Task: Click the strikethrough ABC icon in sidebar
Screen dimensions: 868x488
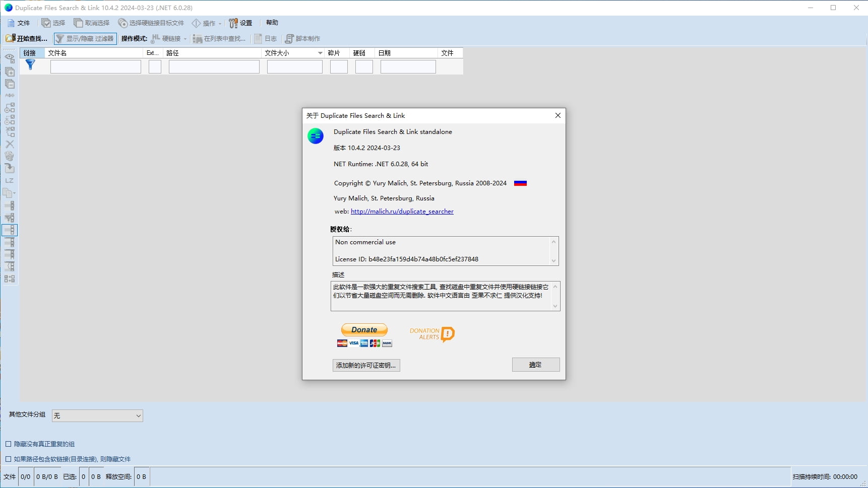Action: 10,95
